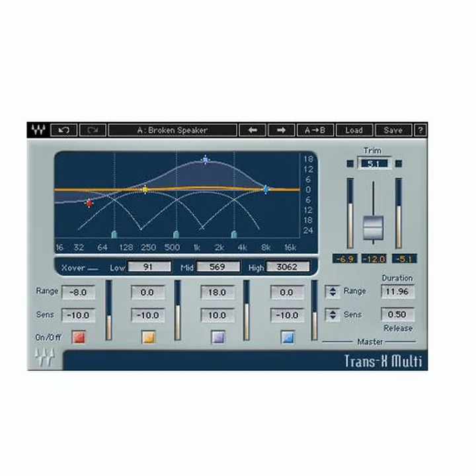Click the left clip indicator beside Trim
476x476 pixels.
[x=350, y=164]
